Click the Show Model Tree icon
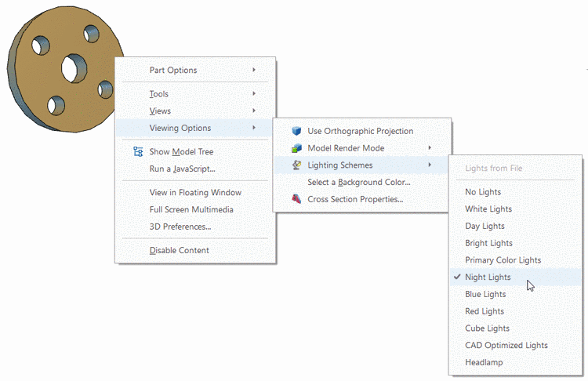This screenshot has height=381, width=588. [138, 151]
